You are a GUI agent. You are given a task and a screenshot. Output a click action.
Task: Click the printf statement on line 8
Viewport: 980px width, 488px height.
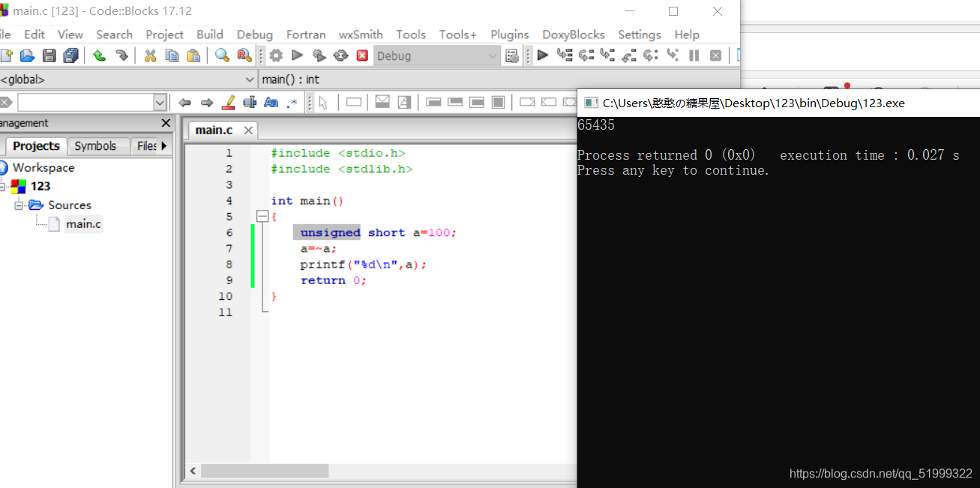tap(364, 265)
